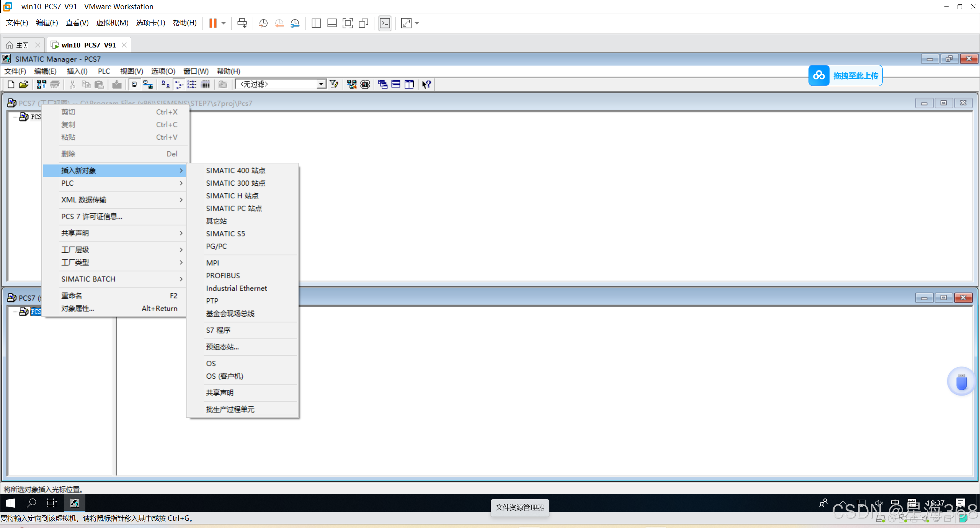Screen dimensions: 980x528
Task: Open the Windows Start menu
Action: coord(10,503)
